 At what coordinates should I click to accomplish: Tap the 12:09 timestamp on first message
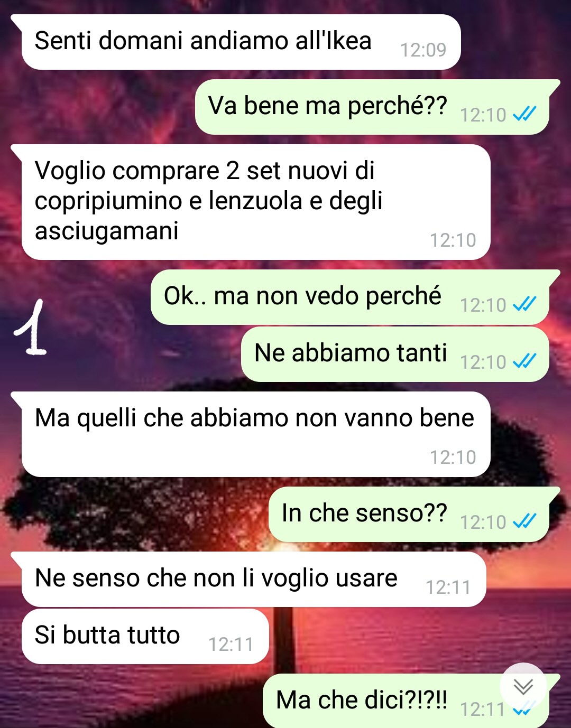423,50
